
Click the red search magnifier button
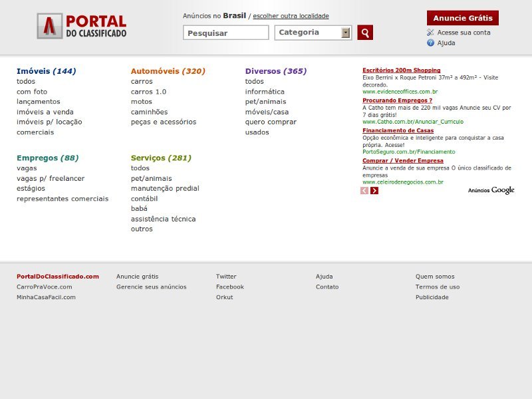tap(365, 33)
